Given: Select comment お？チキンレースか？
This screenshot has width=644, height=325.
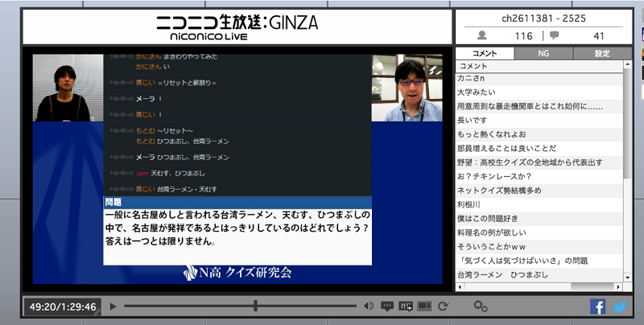Looking at the screenshot, I should (x=539, y=176).
